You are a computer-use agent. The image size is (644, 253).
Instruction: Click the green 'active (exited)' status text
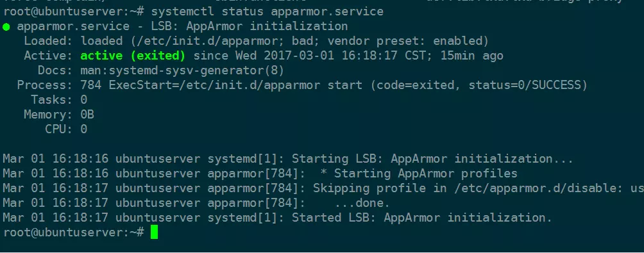pyautogui.click(x=133, y=56)
